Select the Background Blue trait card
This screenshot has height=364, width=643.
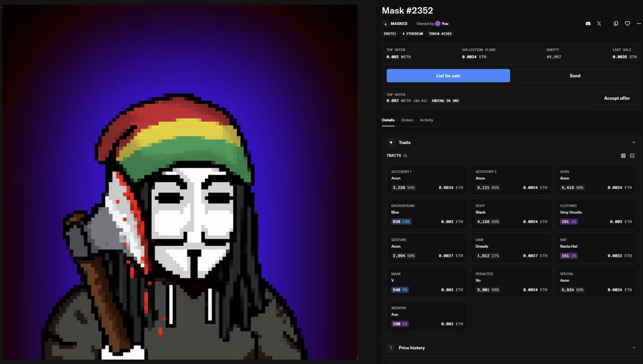(427, 214)
